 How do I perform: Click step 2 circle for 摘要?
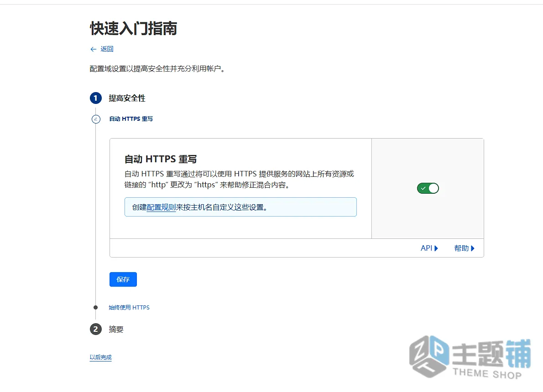96,329
